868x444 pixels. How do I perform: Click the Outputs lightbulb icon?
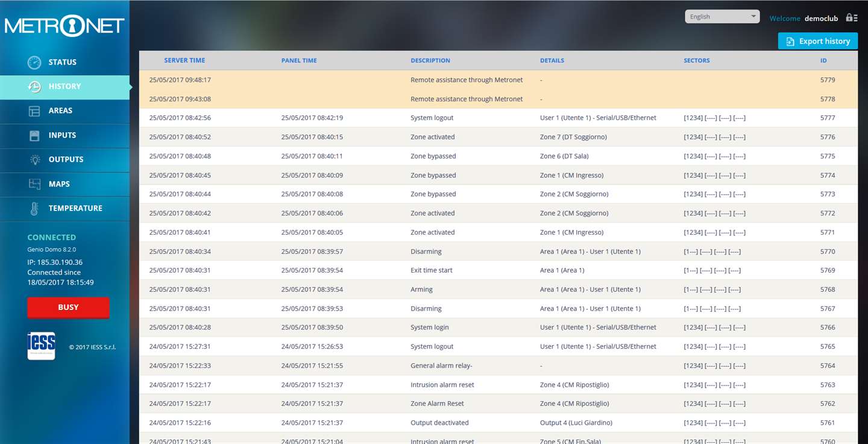click(x=36, y=160)
